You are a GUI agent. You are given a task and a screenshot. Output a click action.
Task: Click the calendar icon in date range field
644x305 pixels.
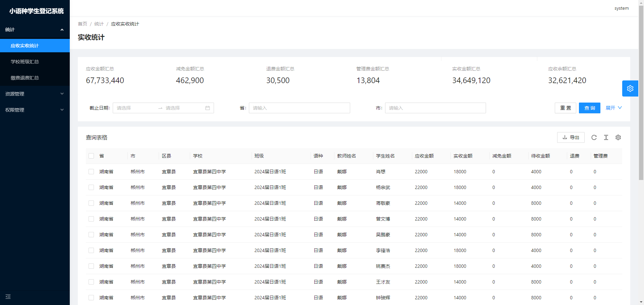point(208,108)
